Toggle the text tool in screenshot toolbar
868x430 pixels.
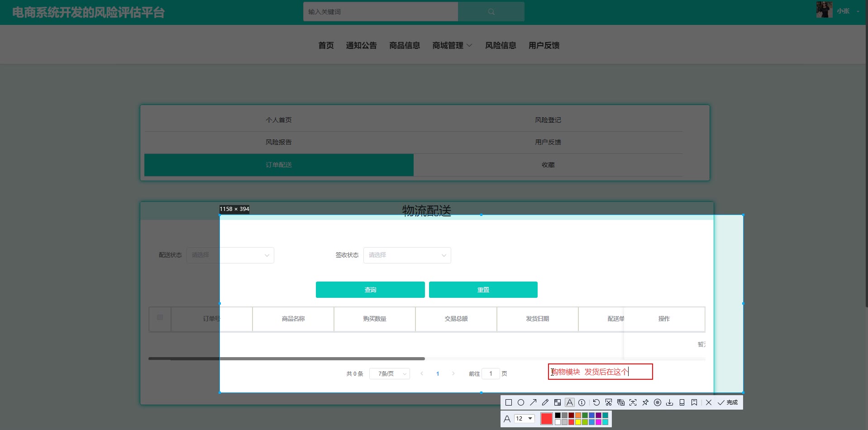click(x=570, y=402)
